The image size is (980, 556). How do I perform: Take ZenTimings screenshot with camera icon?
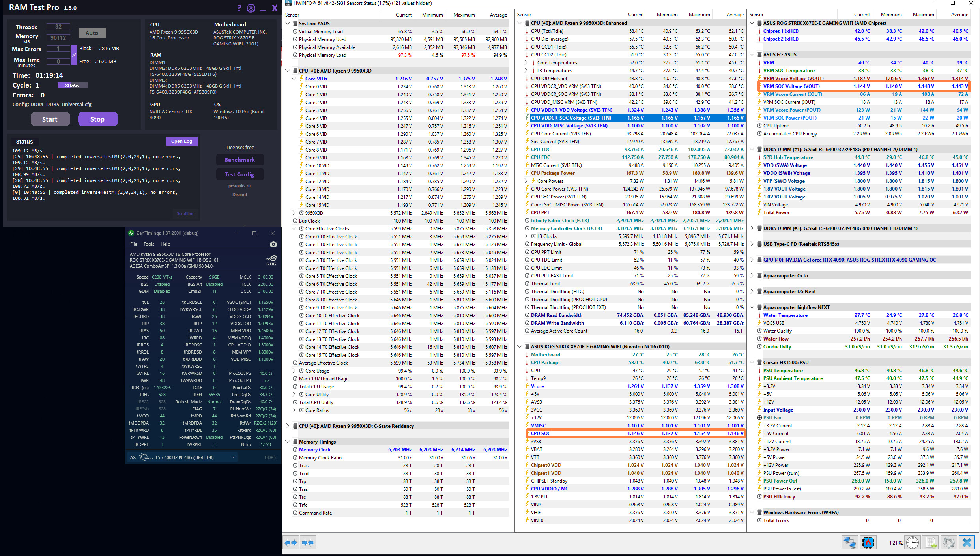pyautogui.click(x=273, y=244)
